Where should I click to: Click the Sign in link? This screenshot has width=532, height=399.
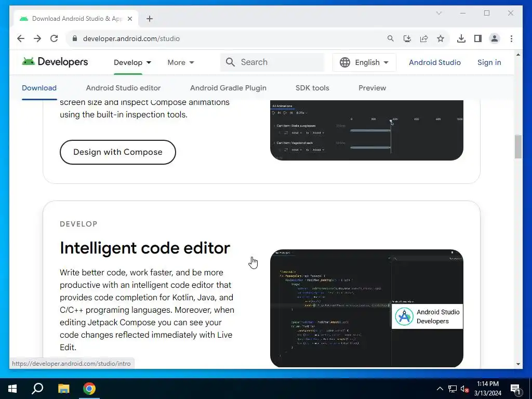click(489, 62)
